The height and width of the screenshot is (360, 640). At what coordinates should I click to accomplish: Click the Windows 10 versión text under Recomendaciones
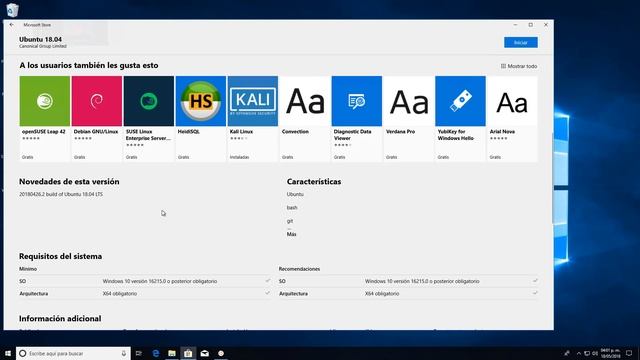(x=422, y=281)
